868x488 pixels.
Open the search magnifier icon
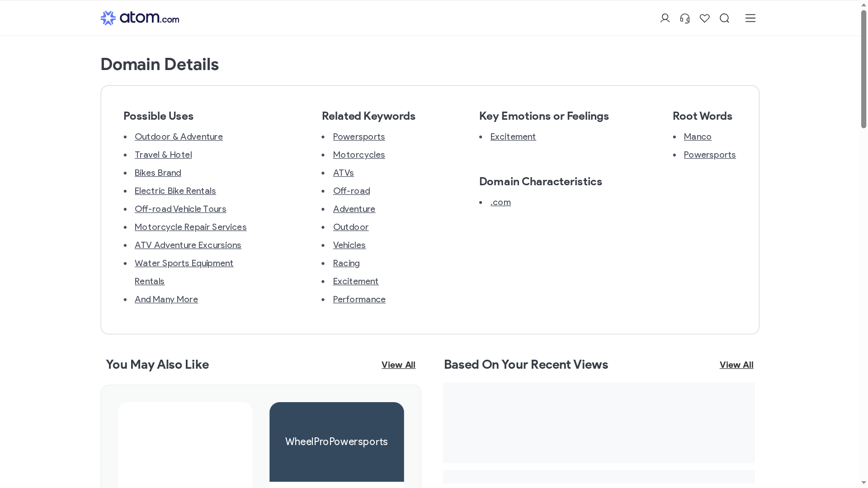point(725,18)
